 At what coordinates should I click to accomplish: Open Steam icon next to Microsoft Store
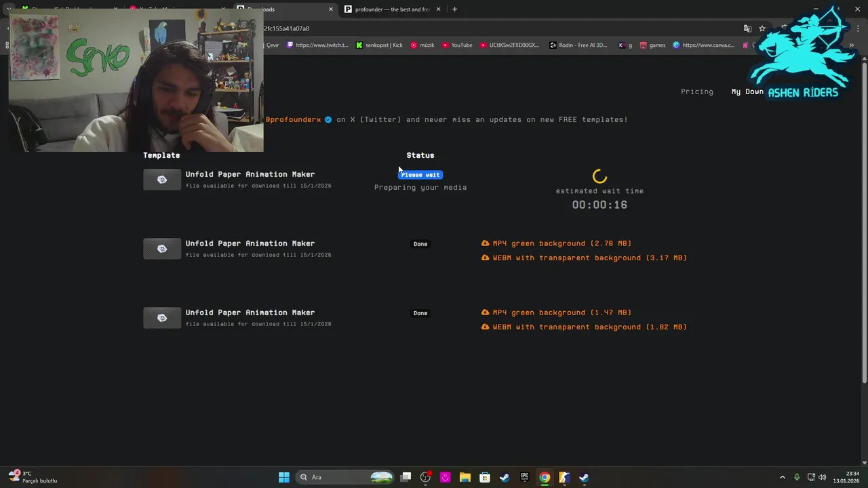pyautogui.click(x=505, y=477)
